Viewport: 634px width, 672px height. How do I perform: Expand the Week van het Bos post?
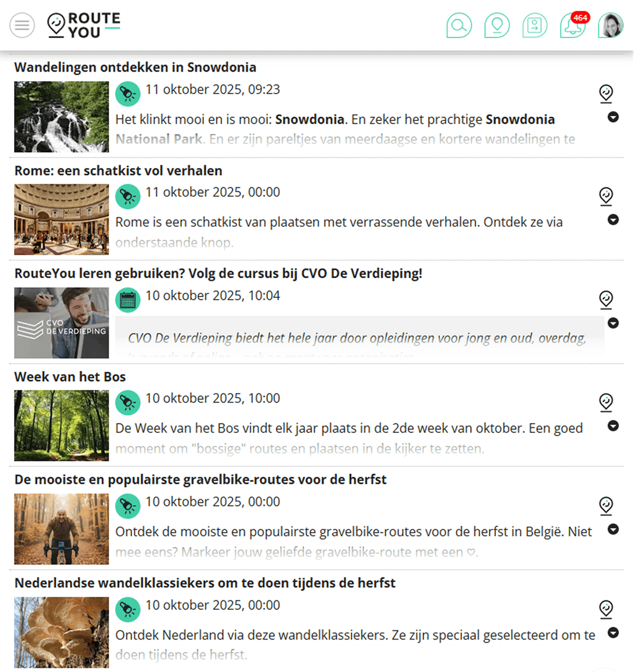coord(613,425)
